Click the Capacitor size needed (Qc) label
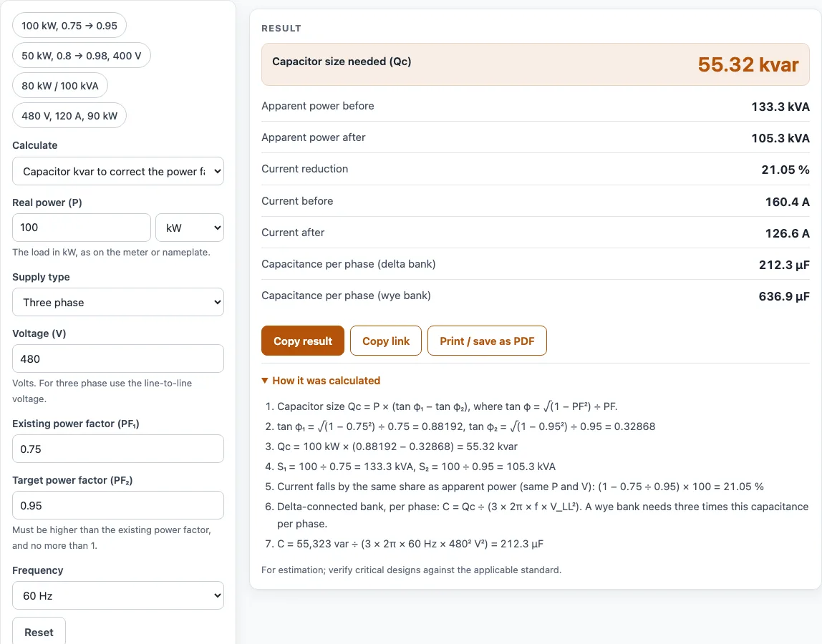This screenshot has height=644, width=822. (x=342, y=62)
